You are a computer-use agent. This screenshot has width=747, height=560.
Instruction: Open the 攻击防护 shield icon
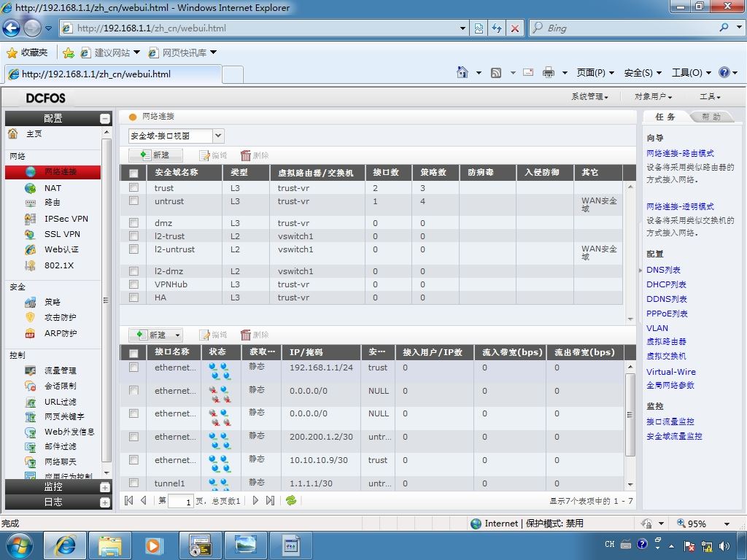coord(31,317)
